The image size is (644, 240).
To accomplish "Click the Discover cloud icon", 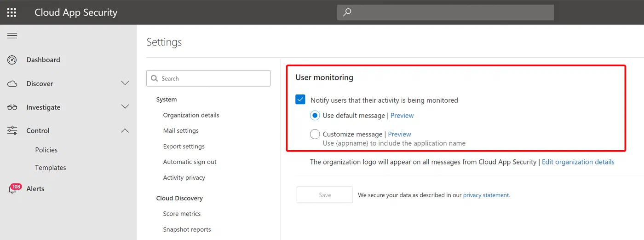I will pos(12,84).
